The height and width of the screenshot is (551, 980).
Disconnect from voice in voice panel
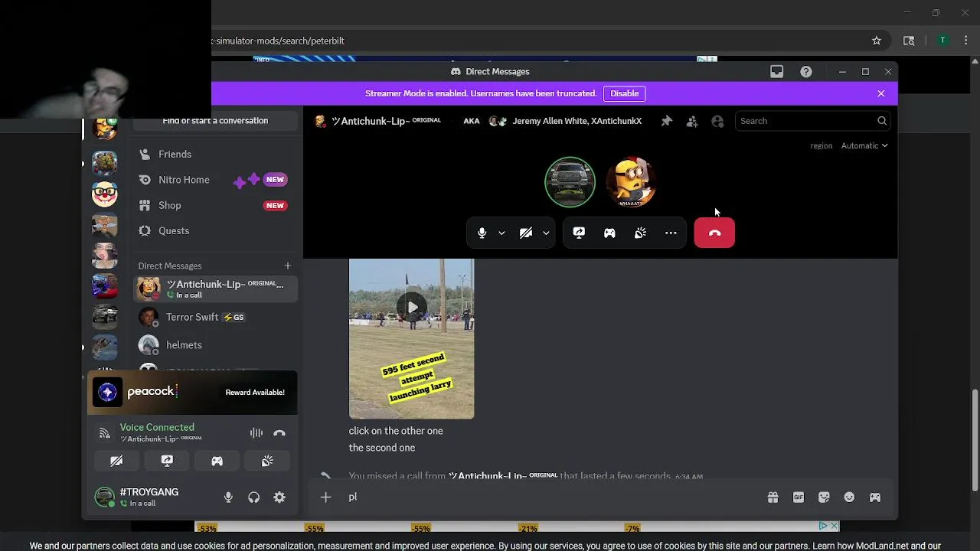tap(279, 433)
